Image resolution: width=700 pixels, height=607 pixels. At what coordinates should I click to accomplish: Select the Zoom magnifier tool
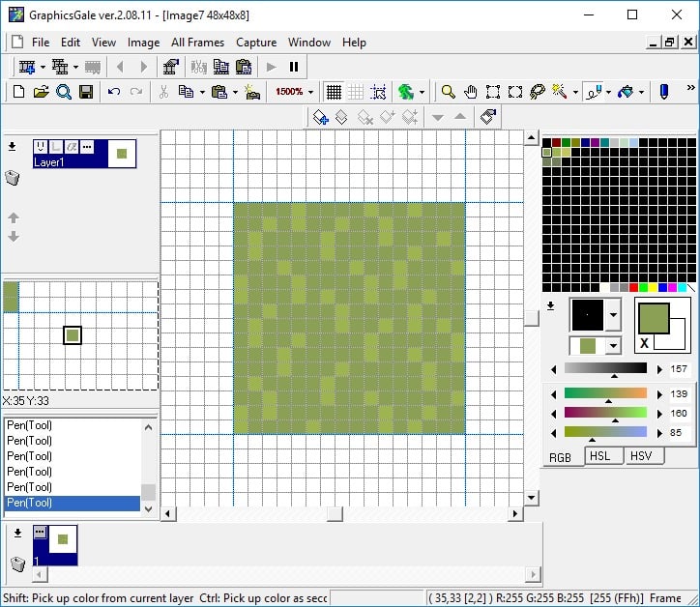448,92
